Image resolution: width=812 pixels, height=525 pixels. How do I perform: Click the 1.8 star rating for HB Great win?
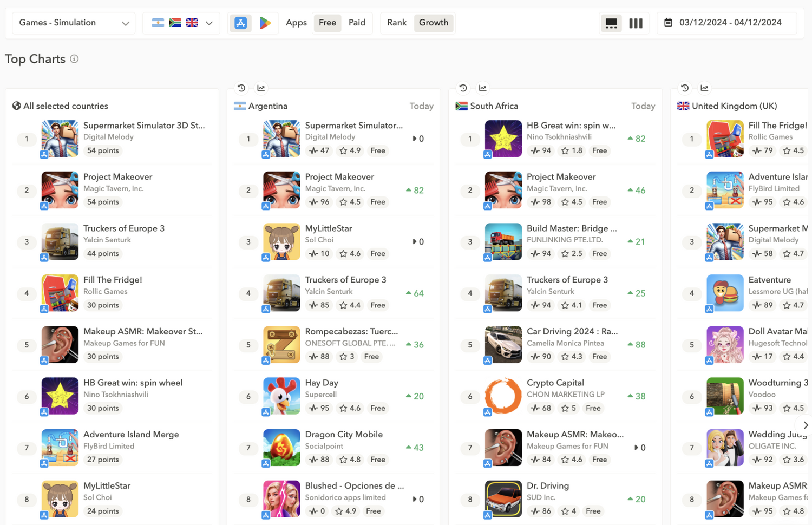coord(572,150)
